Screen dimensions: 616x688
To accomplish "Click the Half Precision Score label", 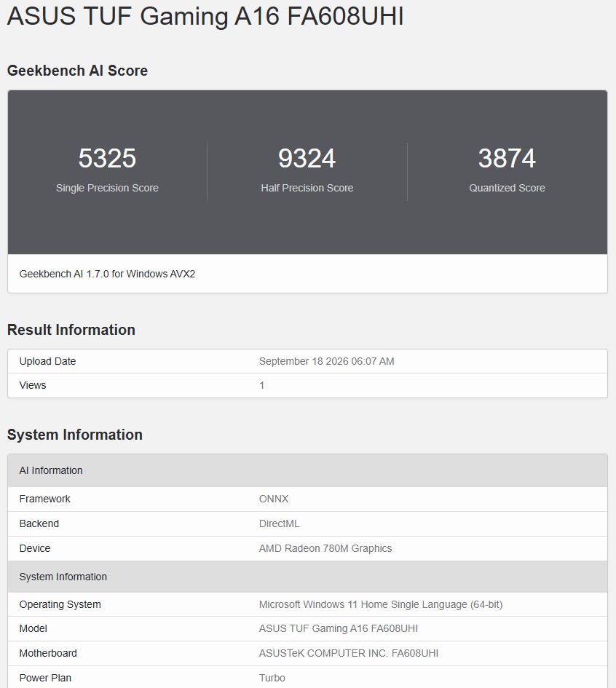I will click(x=307, y=188).
